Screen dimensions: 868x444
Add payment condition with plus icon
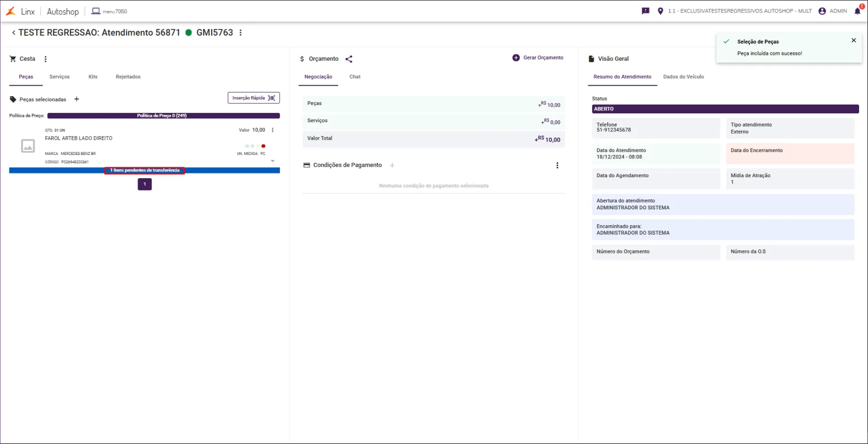[x=392, y=165]
